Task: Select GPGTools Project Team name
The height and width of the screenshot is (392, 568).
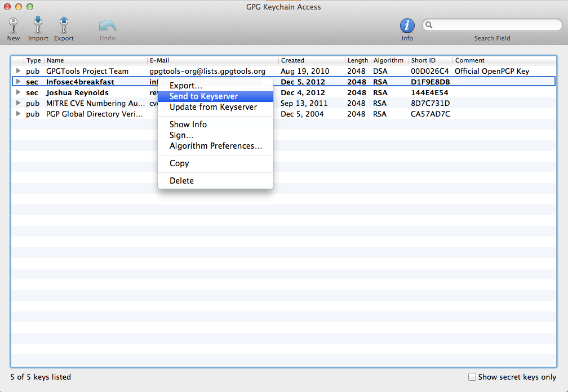Action: 87,72
